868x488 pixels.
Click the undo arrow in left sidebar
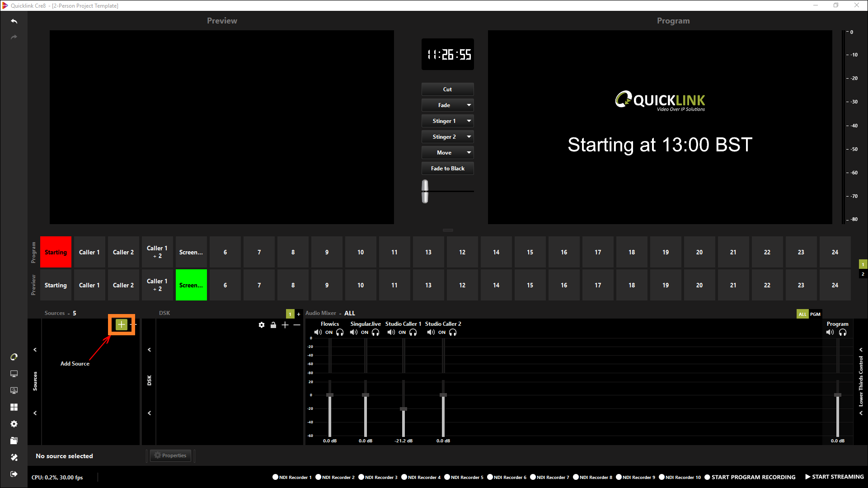[x=14, y=21]
